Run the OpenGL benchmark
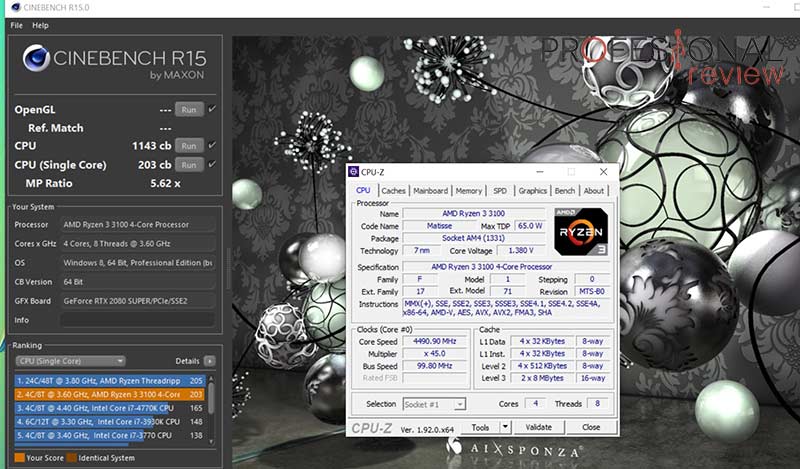The width and height of the screenshot is (800, 469). pyautogui.click(x=189, y=110)
